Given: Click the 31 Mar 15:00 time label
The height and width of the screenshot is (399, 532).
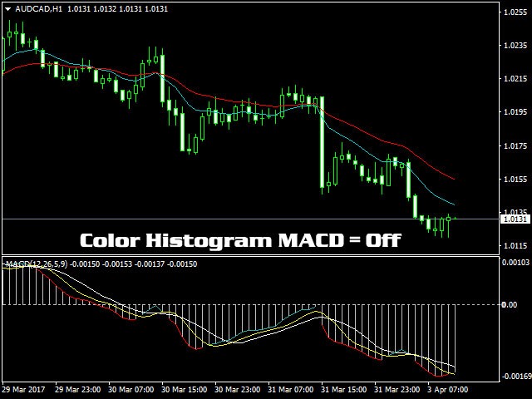Looking at the screenshot, I should [x=343, y=390].
